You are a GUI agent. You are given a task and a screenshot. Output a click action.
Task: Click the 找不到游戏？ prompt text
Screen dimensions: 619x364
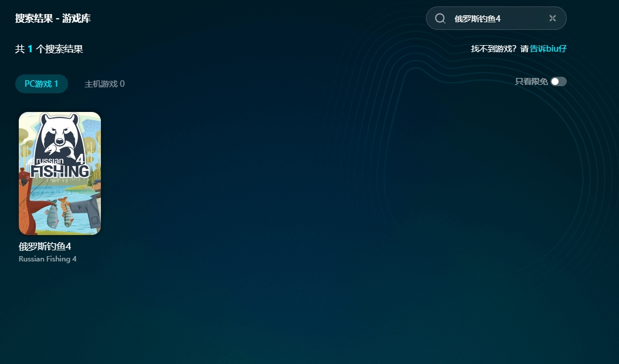coord(493,49)
